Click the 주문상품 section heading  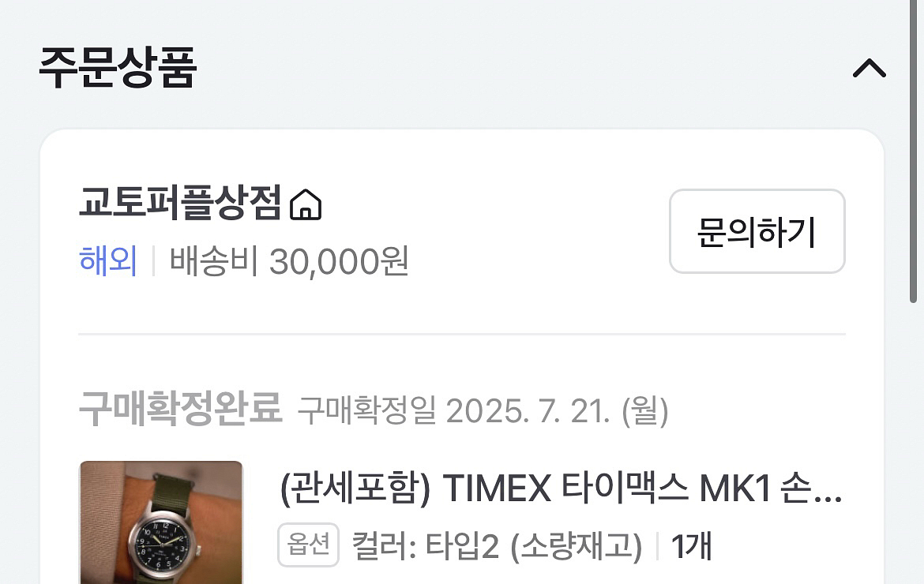point(117,68)
